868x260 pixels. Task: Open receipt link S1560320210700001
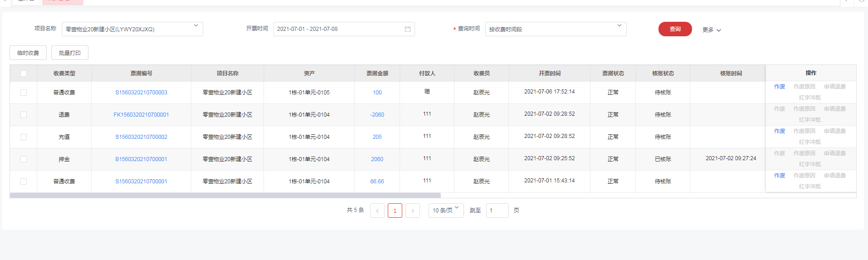(x=141, y=182)
